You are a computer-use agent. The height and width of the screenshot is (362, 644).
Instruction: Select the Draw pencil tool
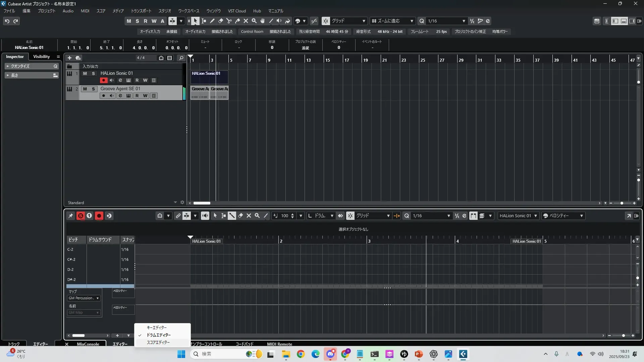(x=212, y=21)
